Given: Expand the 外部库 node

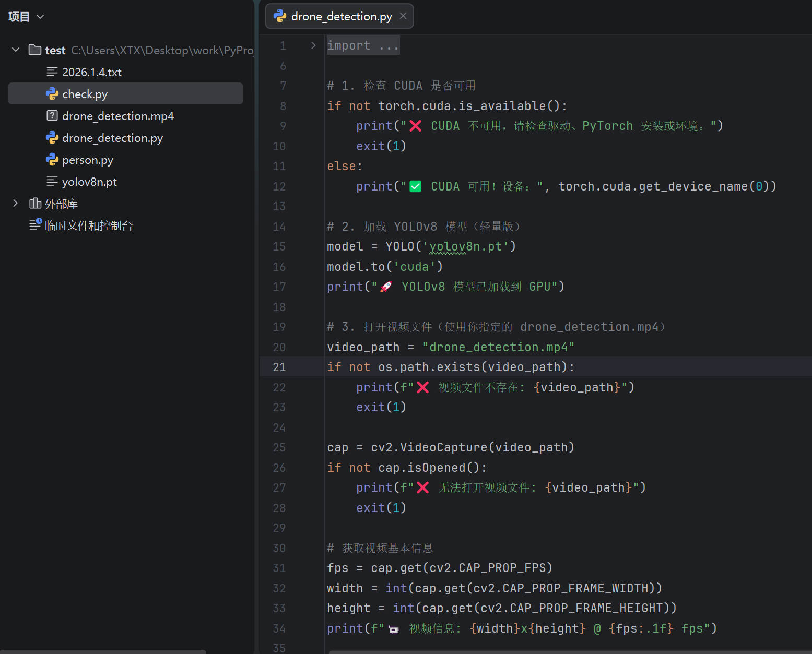Looking at the screenshot, I should (16, 204).
